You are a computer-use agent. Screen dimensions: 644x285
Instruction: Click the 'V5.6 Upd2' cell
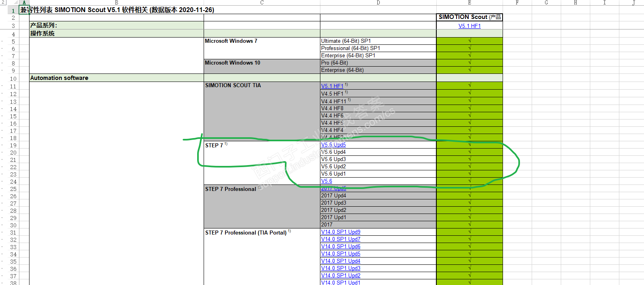(x=378, y=166)
